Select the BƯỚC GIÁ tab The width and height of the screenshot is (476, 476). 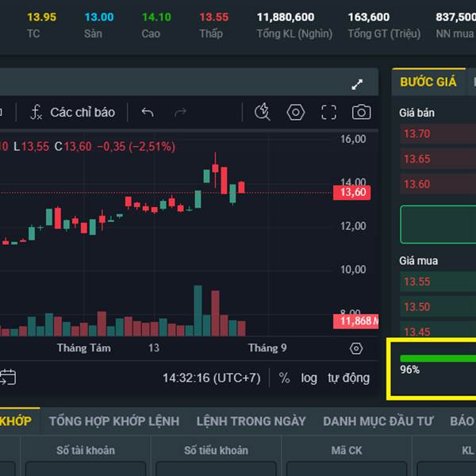pos(428,82)
